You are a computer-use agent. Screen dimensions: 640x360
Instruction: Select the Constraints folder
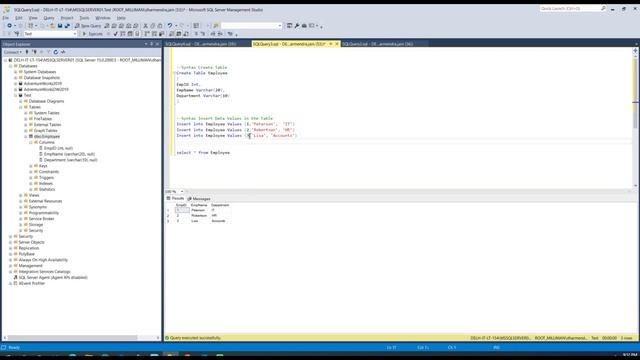click(x=49, y=172)
